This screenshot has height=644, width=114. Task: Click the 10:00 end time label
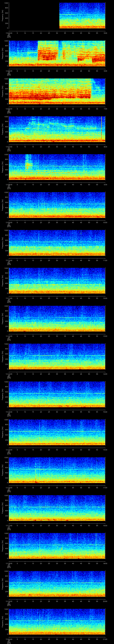(105, 223)
